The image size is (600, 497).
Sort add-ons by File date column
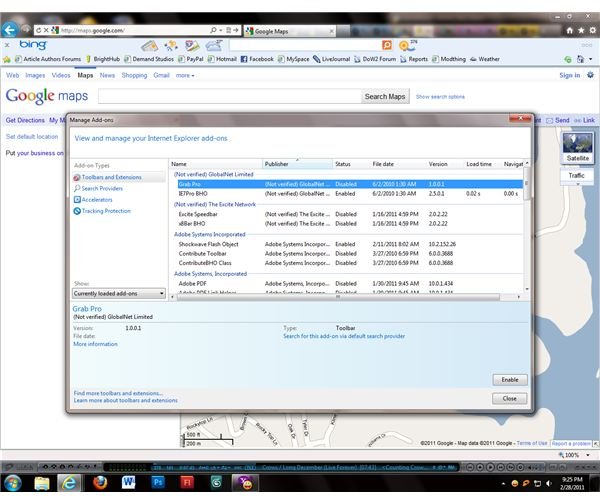pos(398,164)
